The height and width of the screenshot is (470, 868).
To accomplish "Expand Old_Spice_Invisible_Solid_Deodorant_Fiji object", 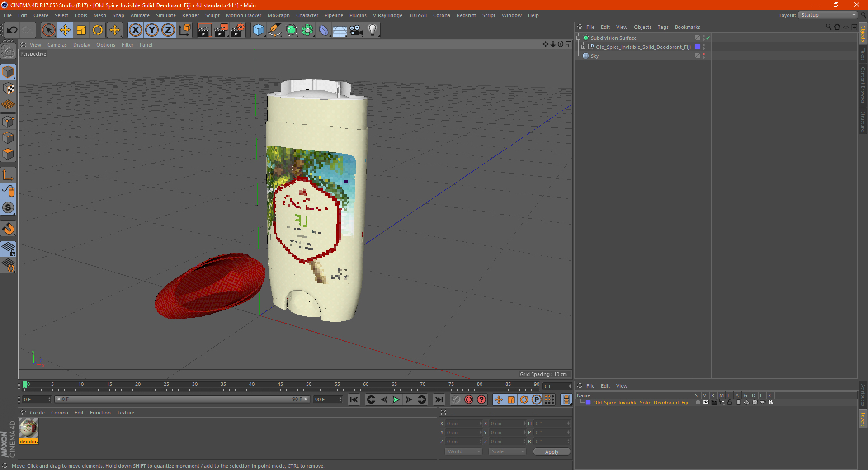I will [x=583, y=47].
